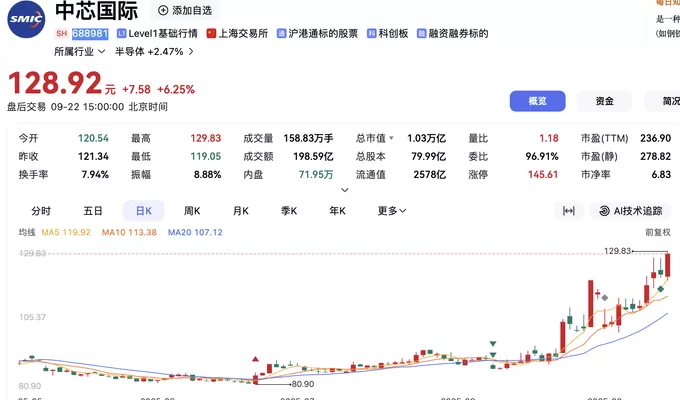The image size is (680, 400).
Task: Toggle the 总市值 dropdown arrow
Action: click(391, 138)
